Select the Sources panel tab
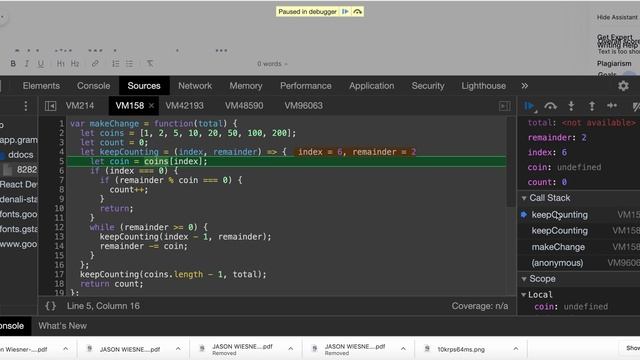 144,86
